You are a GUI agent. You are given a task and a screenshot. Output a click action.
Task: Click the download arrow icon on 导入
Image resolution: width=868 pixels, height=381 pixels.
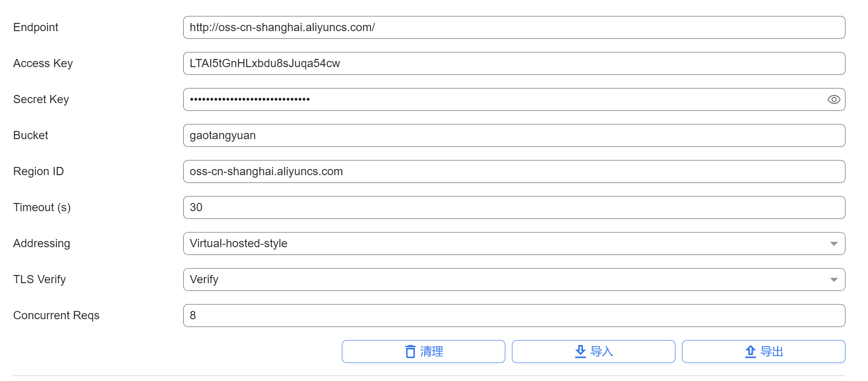click(x=580, y=352)
